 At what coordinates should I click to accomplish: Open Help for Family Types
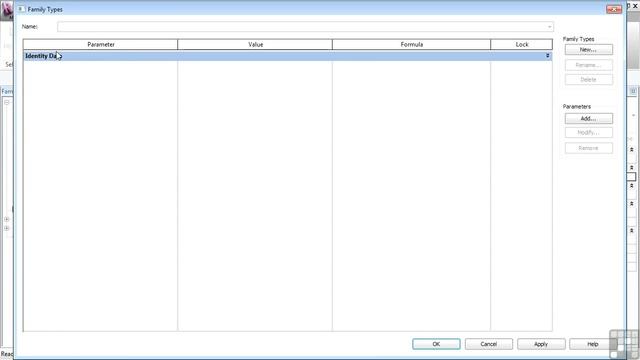tap(592, 344)
